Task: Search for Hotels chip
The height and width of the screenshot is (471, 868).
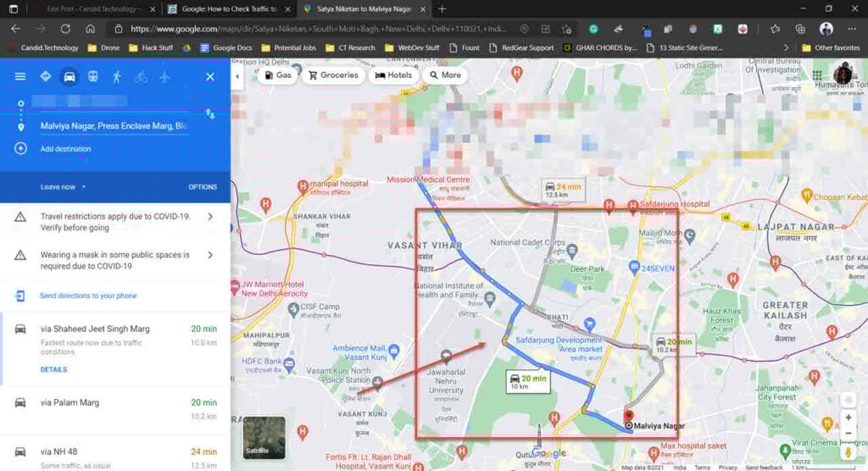Action: coord(393,75)
